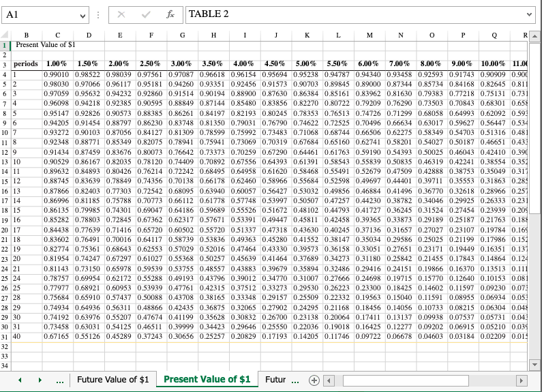The width and height of the screenshot is (544, 392).
Task: Click cell with value 0.14205
Action: coord(307,337)
